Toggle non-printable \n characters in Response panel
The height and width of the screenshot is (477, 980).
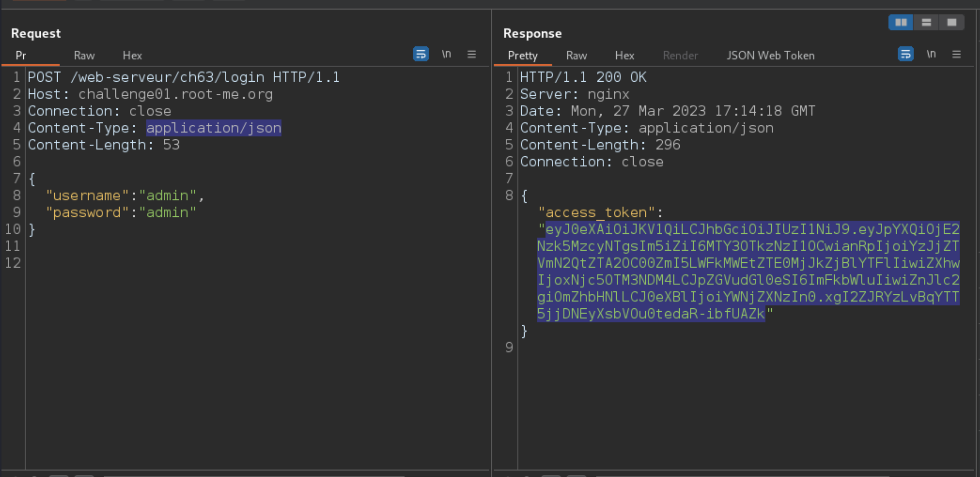pyautogui.click(x=931, y=54)
